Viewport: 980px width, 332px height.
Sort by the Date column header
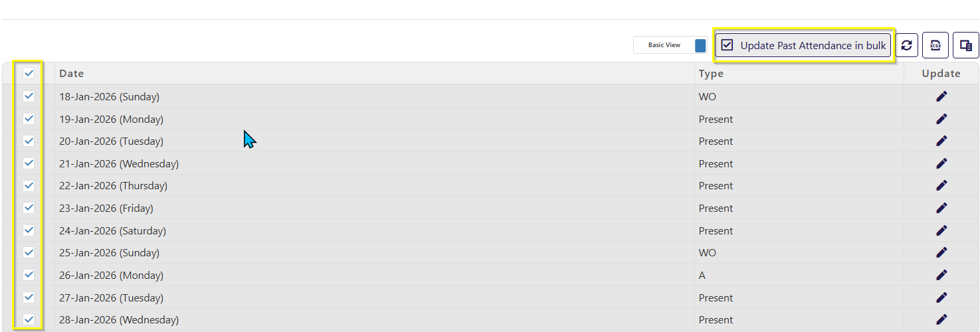pyautogui.click(x=72, y=74)
